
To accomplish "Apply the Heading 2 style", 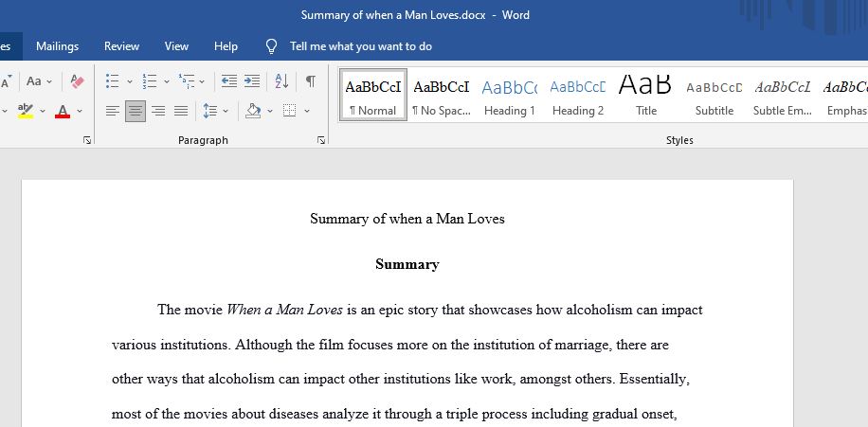I will (578, 95).
